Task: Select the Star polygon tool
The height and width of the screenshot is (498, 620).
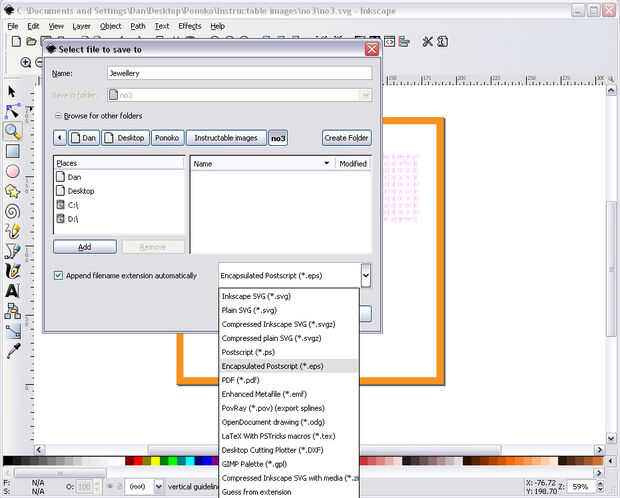Action: coord(13,191)
